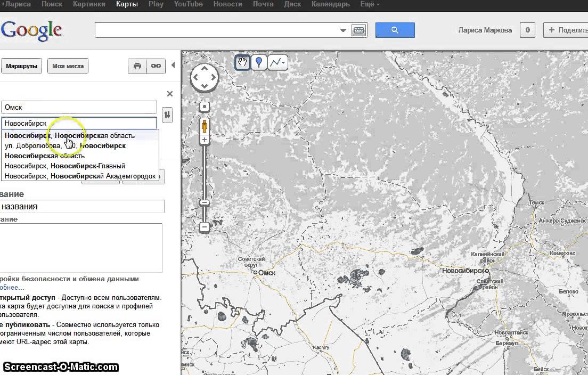Swap start and destination points
Screen dimensions: 588x375
167,115
